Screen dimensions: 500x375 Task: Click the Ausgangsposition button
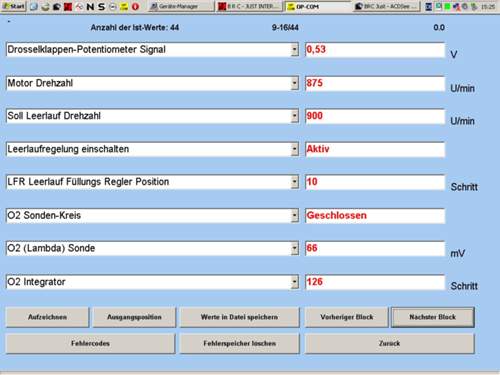(x=134, y=317)
